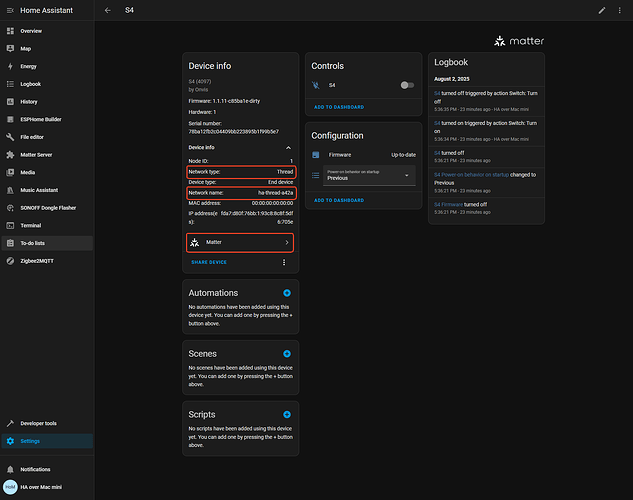Click the S4 switch icon in Controls

click(316, 85)
